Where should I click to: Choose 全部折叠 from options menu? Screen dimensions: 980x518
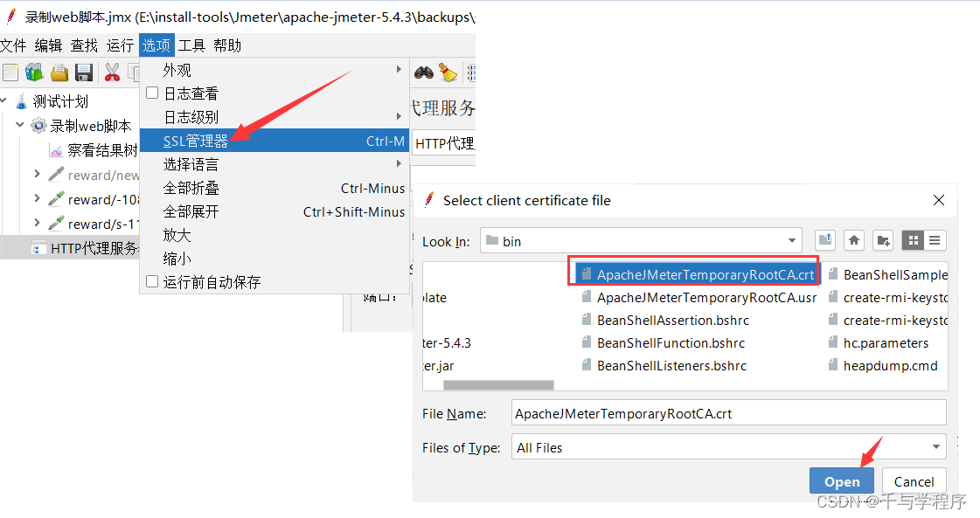[x=275, y=188]
